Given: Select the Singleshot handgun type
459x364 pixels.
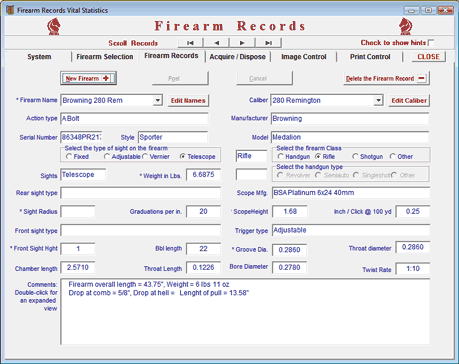Looking at the screenshot, I should coord(356,175).
